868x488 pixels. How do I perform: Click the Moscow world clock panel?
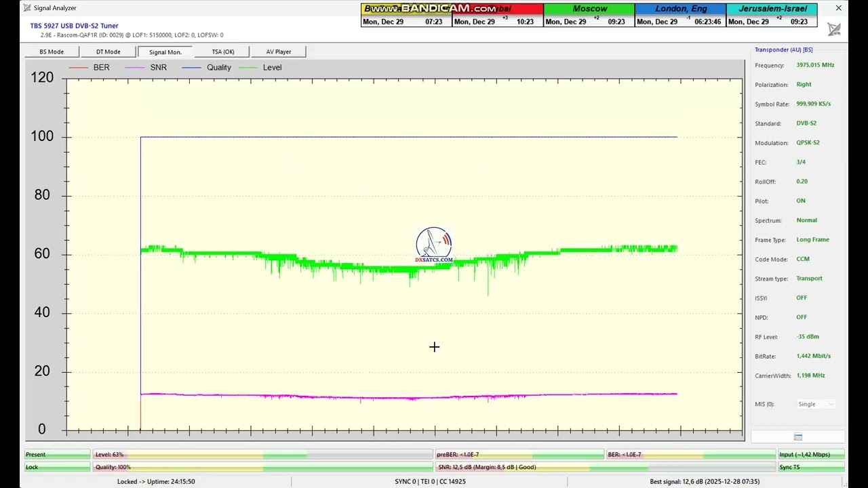point(589,15)
